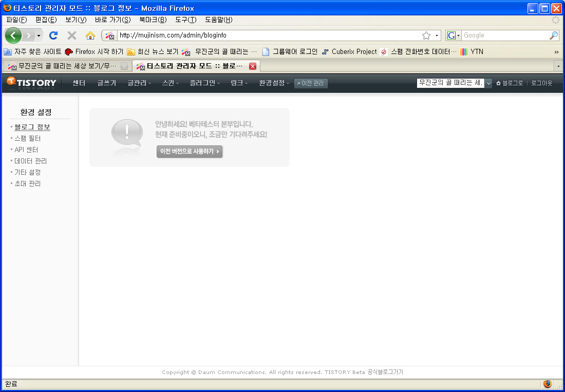Show more bookmarks with the chevron

coord(556,52)
